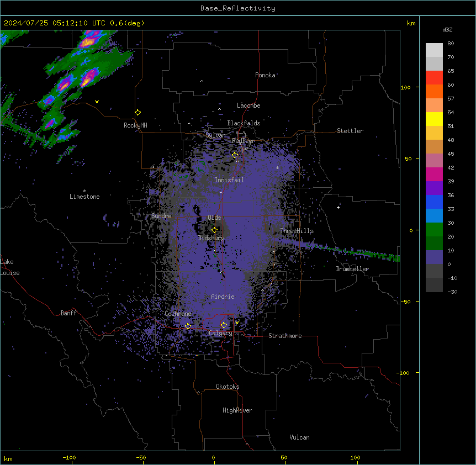This screenshot has height=465, width=476.
Task: Select the yellow diamond marker above Calgary label
Action: (224, 325)
